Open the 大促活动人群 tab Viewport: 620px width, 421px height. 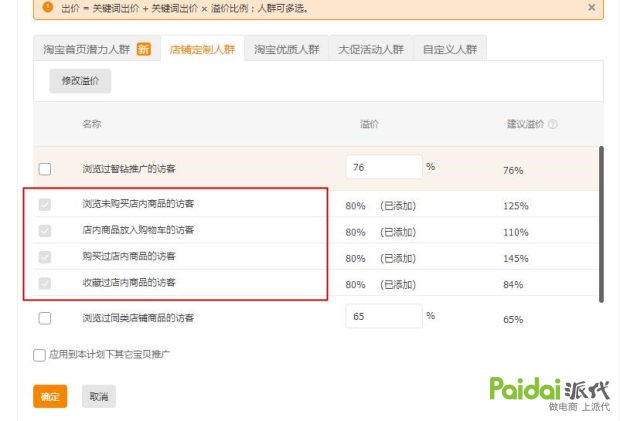(x=371, y=49)
